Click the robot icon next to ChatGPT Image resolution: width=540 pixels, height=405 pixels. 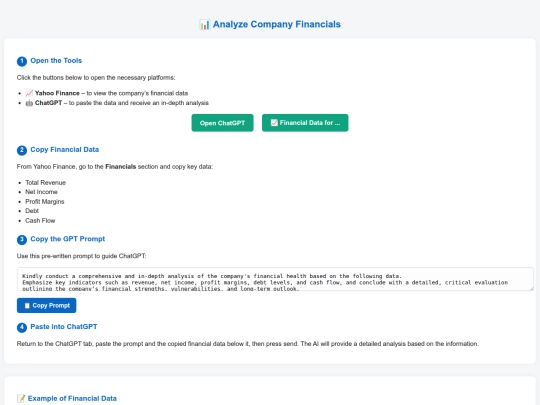click(29, 103)
